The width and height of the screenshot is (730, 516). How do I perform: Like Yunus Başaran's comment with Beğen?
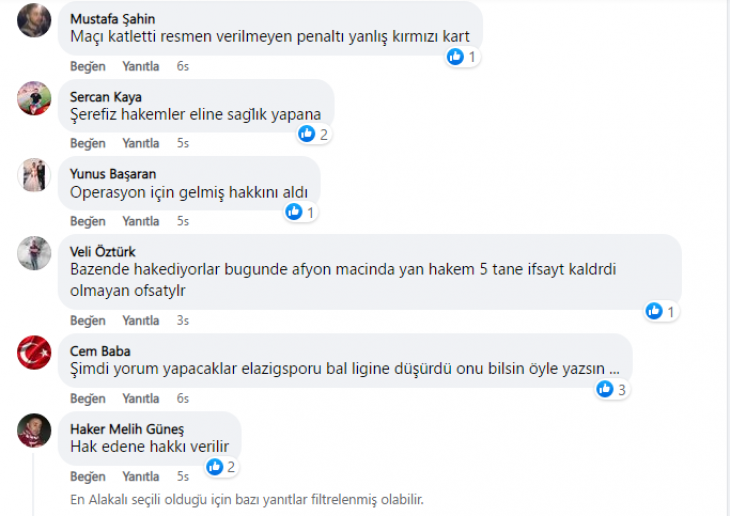[88, 221]
